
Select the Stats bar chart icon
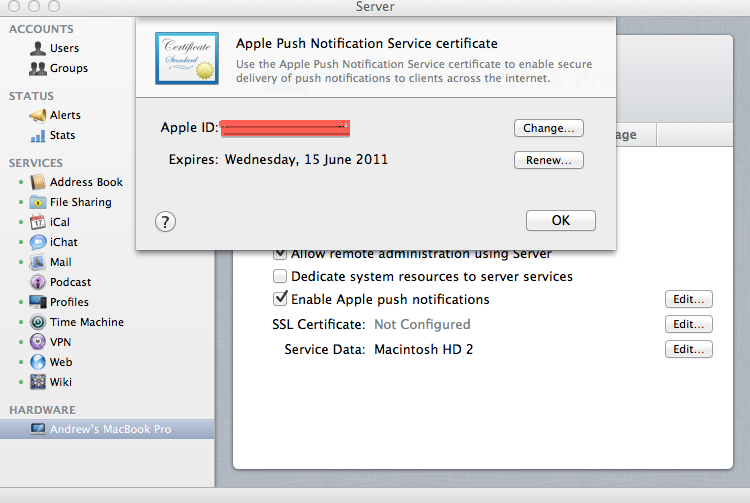[x=38, y=136]
